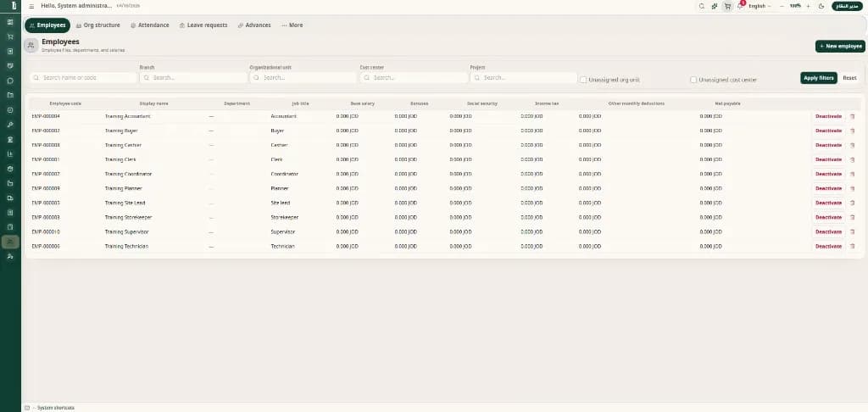The height and width of the screenshot is (412, 868).
Task: Deactivate the Training Coordinator employee
Action: tap(828, 174)
